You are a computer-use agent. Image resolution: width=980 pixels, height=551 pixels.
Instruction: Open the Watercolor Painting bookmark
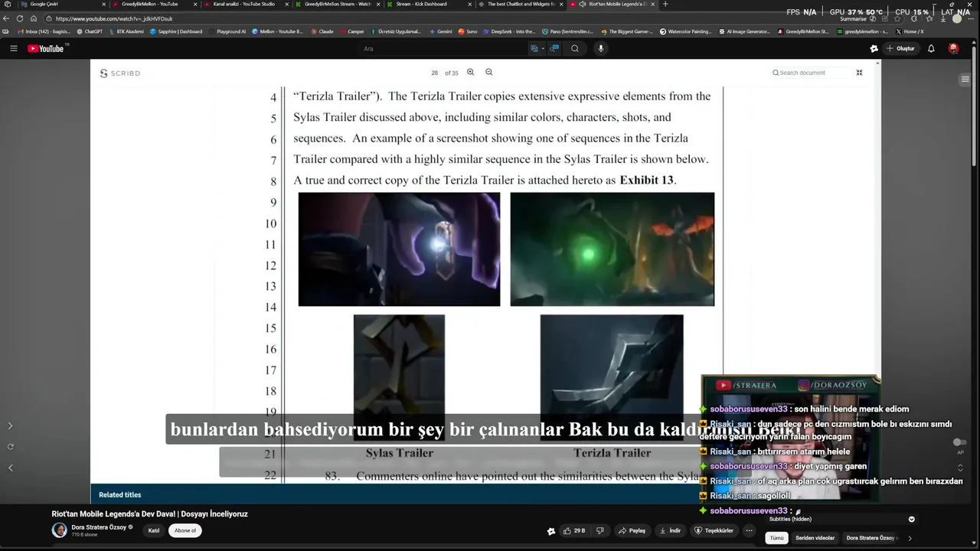686,31
